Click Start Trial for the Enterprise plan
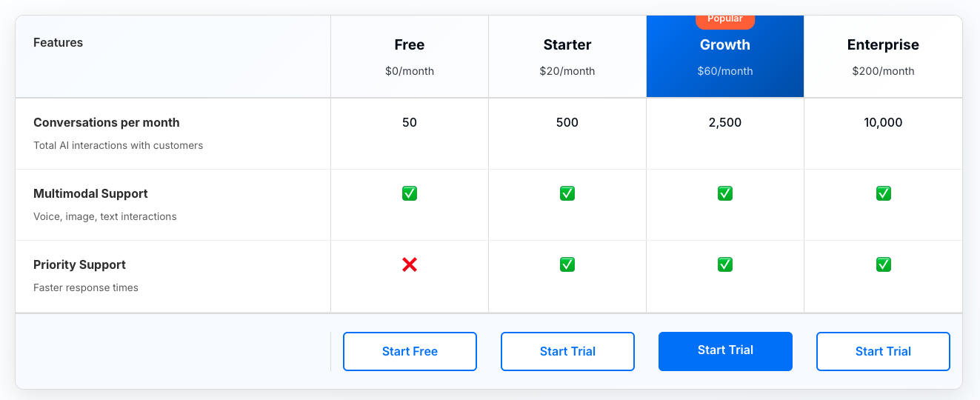Viewport: 980px width, 400px height. 883,351
